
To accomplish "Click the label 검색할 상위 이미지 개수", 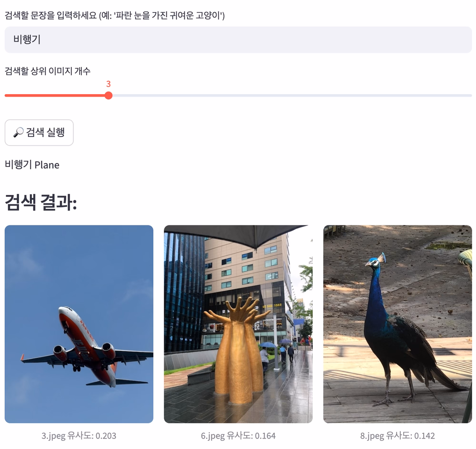I will coord(48,71).
